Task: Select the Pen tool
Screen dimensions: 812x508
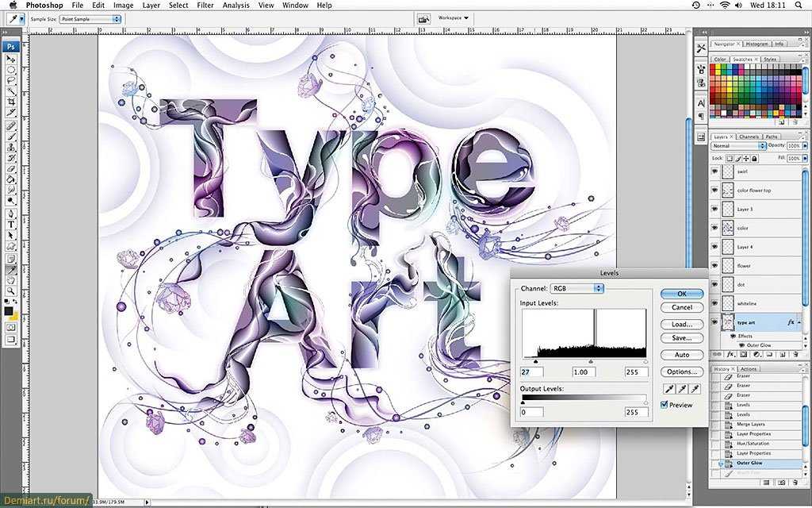Action: pos(11,214)
